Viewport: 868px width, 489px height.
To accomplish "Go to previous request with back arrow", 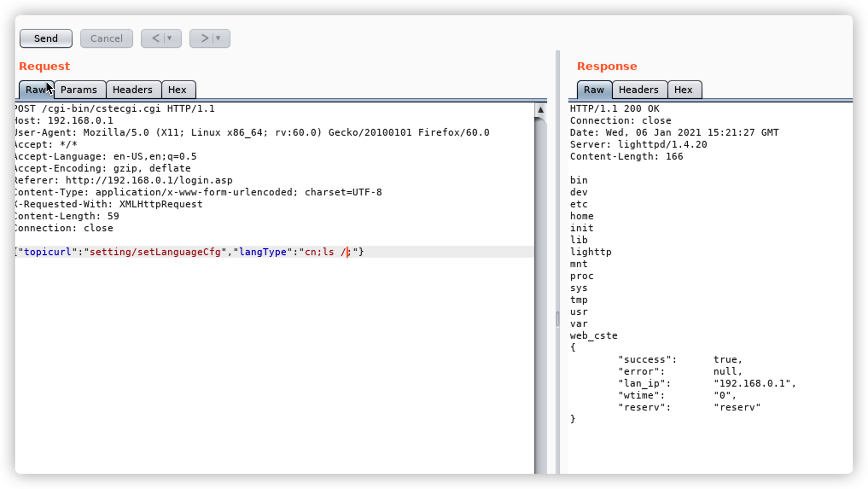I will point(156,38).
